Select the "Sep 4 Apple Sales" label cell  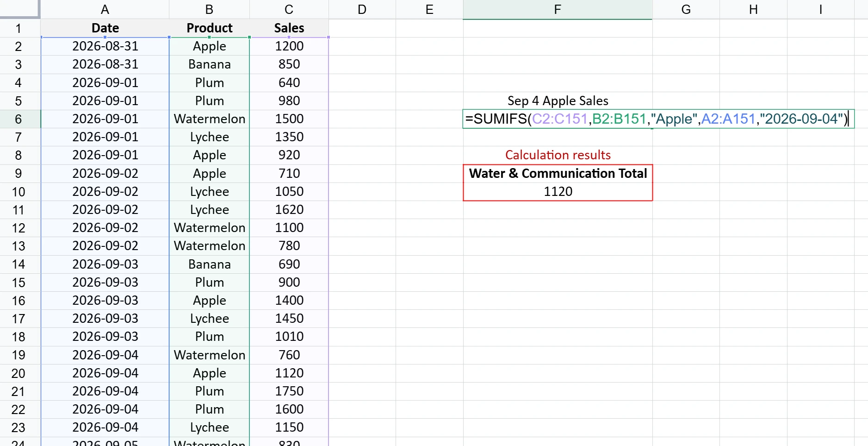[558, 101]
